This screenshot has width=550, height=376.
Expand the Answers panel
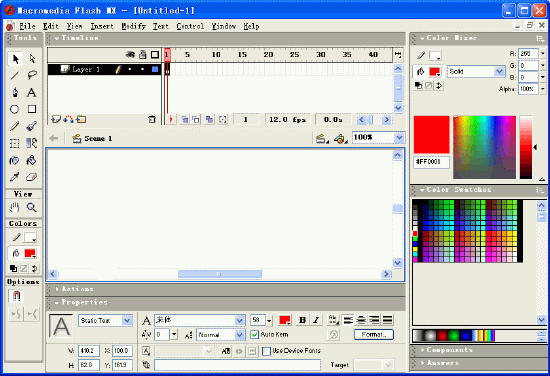point(422,363)
